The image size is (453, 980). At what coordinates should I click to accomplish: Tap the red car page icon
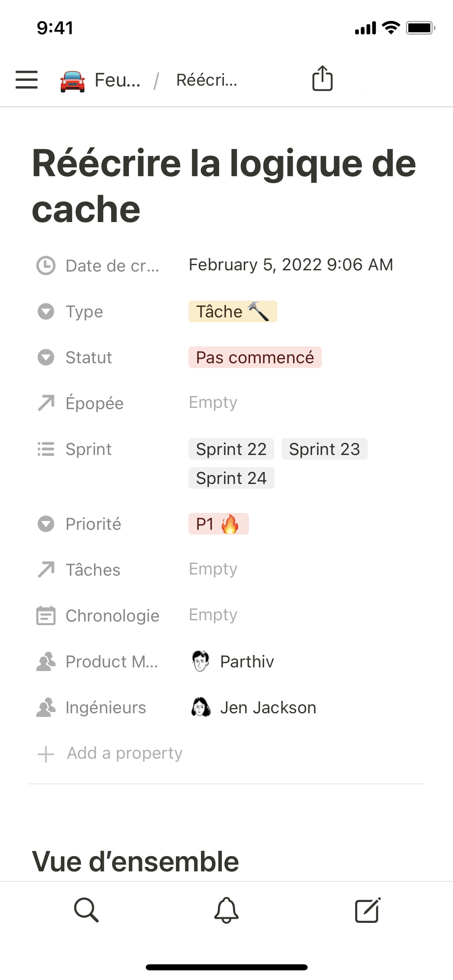(x=72, y=80)
